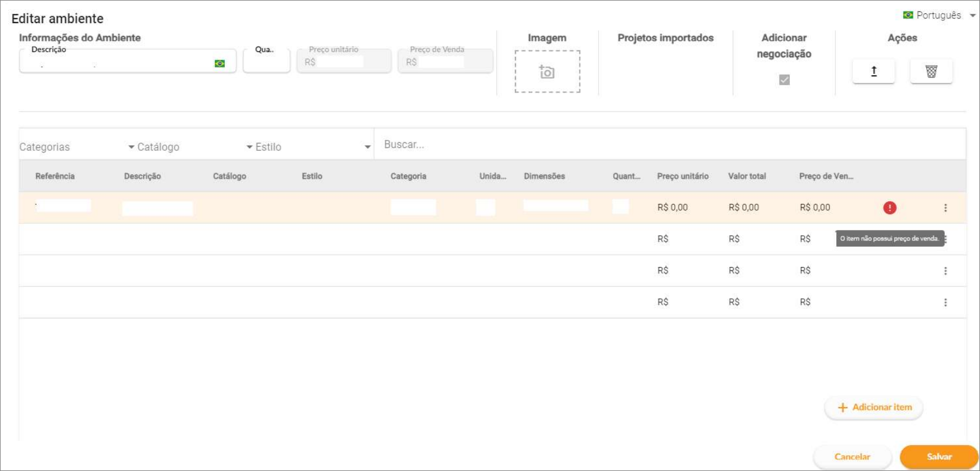Click the Cancelar button
The image size is (980, 471).
[852, 457]
